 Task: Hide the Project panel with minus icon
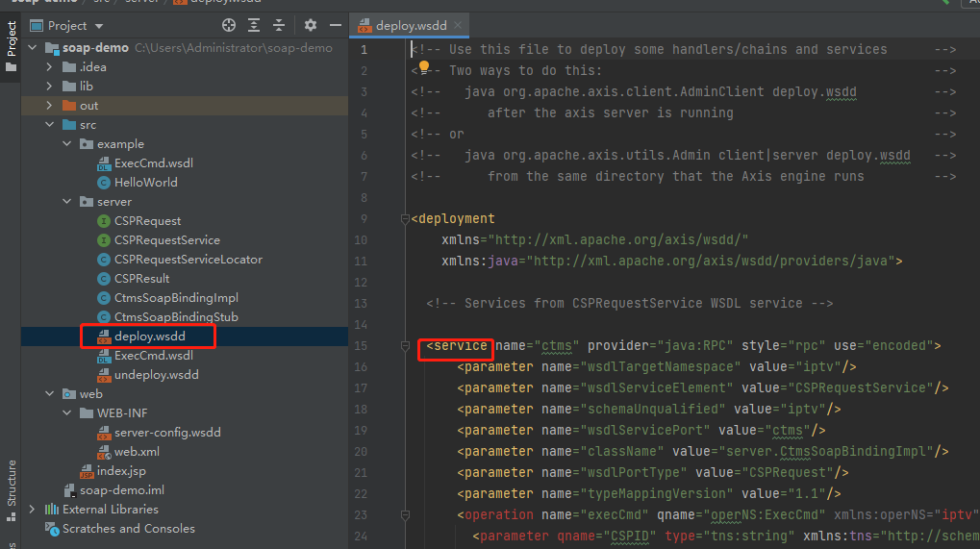pyautogui.click(x=336, y=26)
